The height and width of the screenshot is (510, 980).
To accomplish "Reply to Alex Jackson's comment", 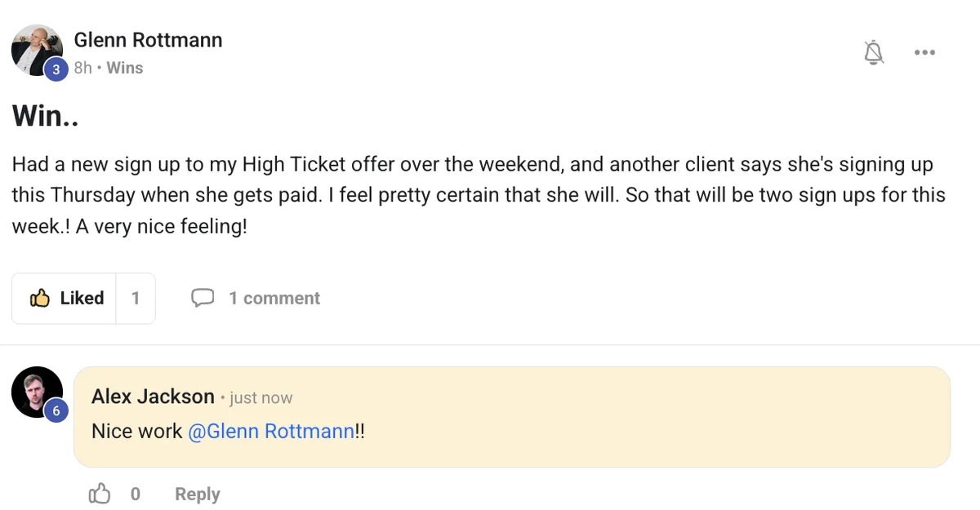I will (x=196, y=493).
